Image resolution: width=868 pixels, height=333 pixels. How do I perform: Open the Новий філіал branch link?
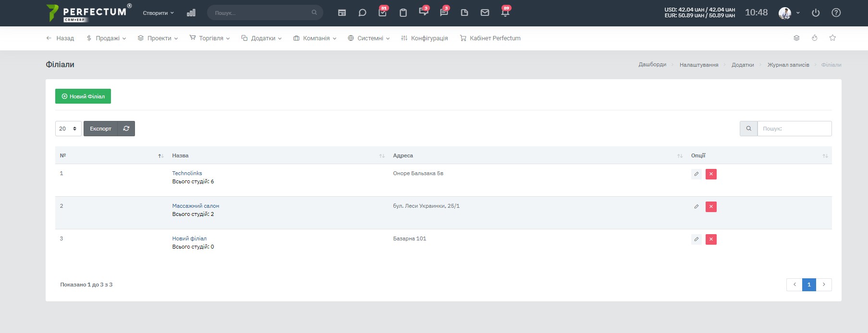coord(189,238)
